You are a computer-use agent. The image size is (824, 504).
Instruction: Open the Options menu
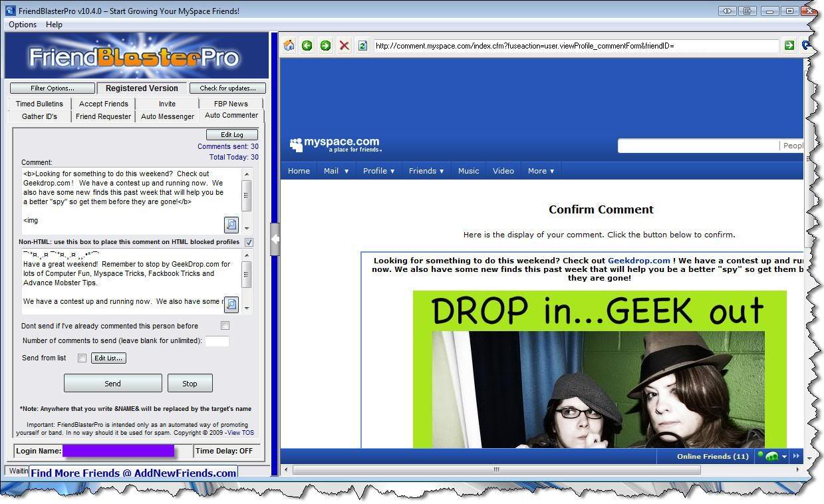click(23, 25)
